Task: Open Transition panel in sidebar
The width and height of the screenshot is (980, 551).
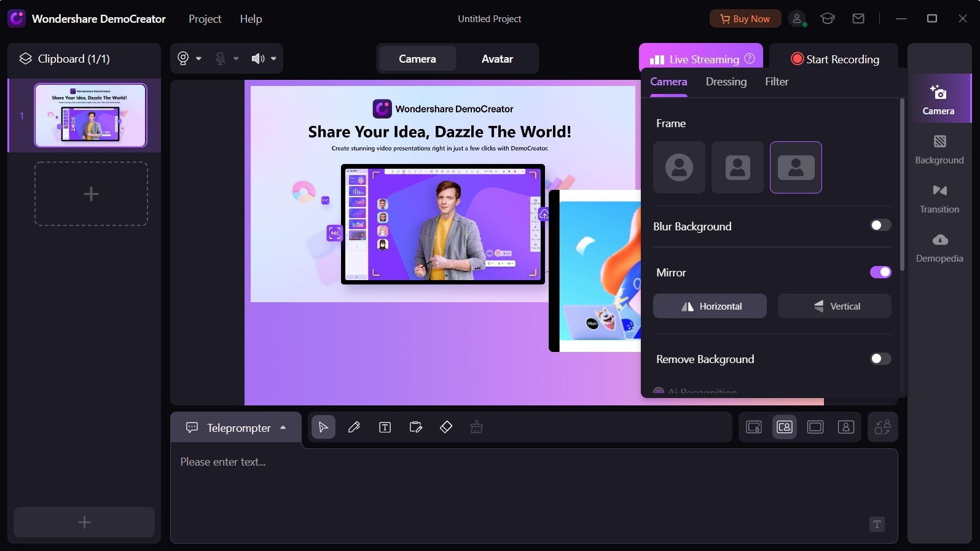Action: click(939, 198)
